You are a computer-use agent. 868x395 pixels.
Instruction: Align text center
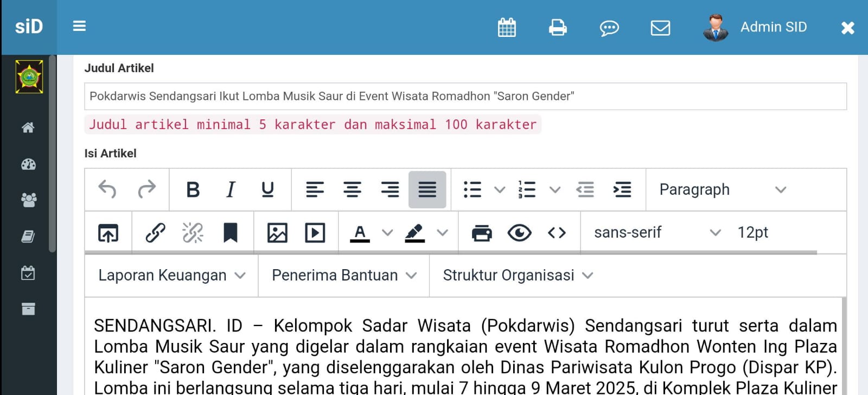(353, 189)
